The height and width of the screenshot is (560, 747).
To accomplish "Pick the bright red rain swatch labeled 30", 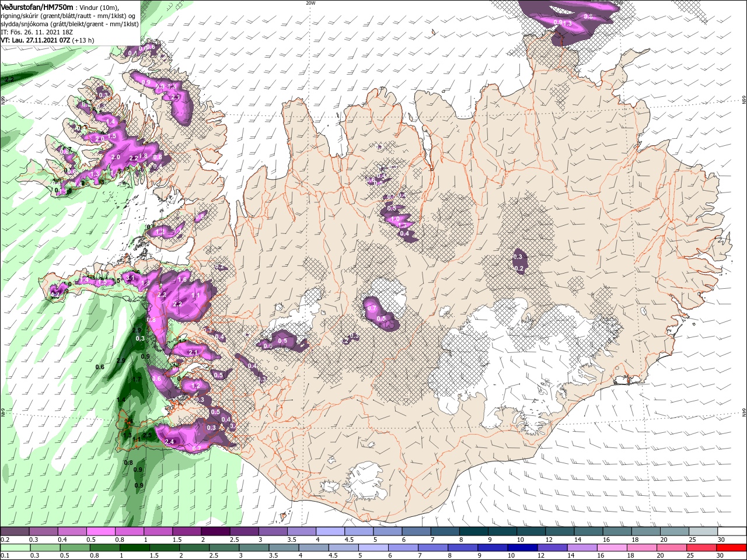I will click(x=732, y=548).
